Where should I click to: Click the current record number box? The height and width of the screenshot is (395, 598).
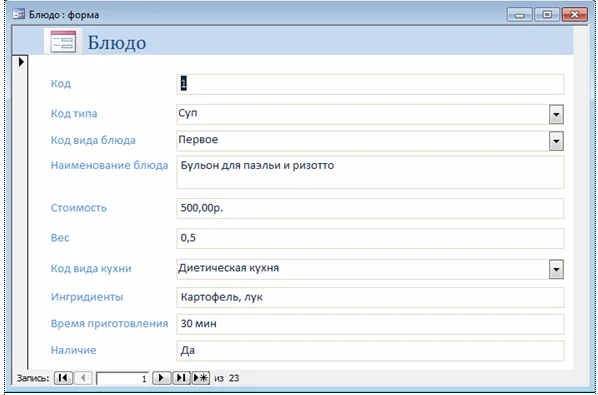tap(122, 379)
